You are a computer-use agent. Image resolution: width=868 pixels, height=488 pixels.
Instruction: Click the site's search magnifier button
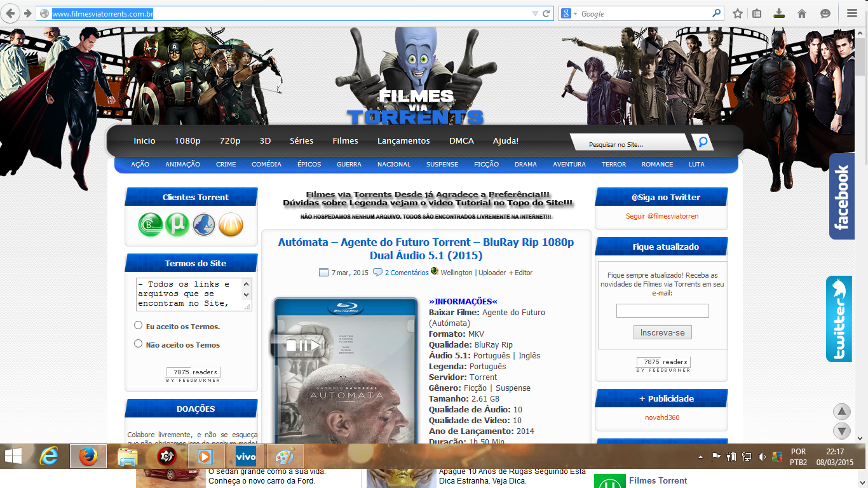point(702,142)
